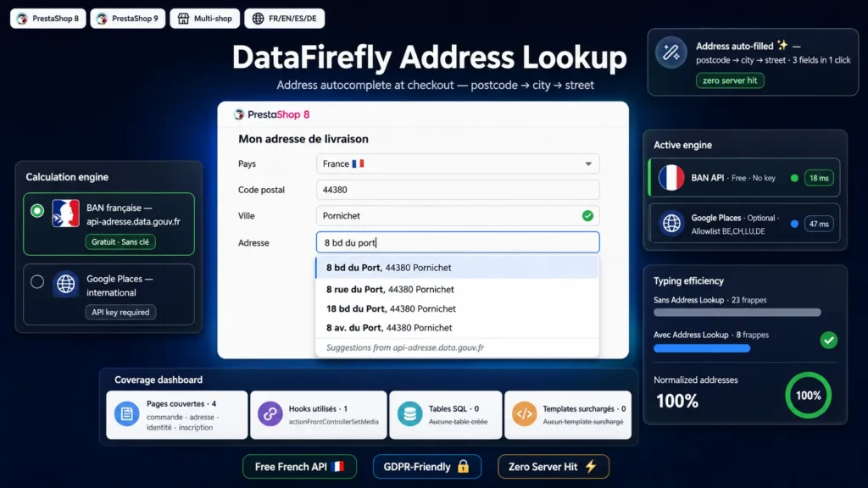Viewport: 868px width, 488px height.
Task: Click the blue Google Places status dot
Action: tap(794, 224)
